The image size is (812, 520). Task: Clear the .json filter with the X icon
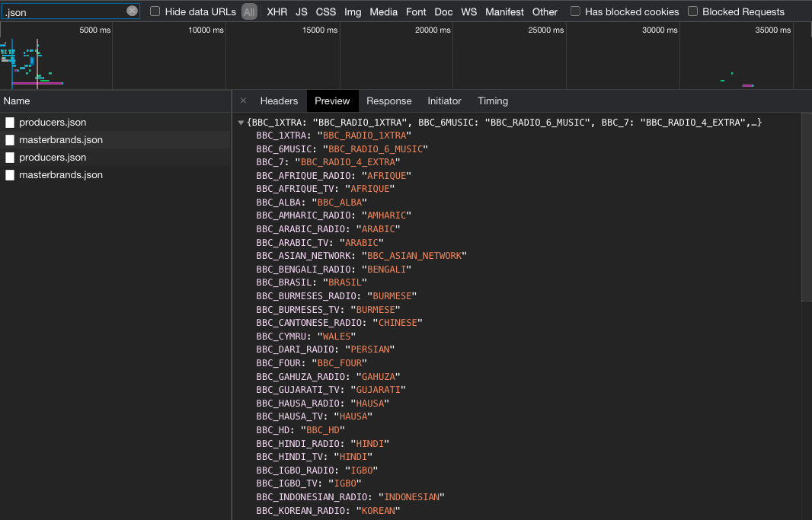tap(132, 11)
